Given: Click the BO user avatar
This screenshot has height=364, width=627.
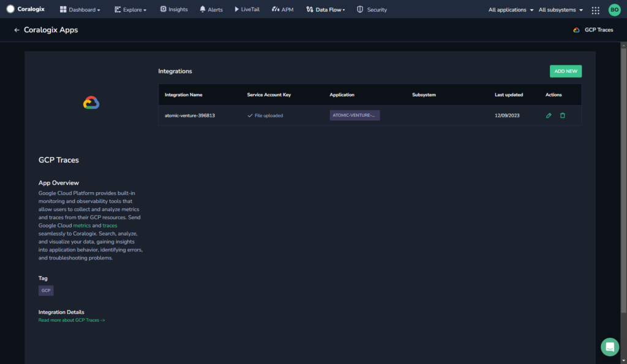Looking at the screenshot, I should coord(614,10).
